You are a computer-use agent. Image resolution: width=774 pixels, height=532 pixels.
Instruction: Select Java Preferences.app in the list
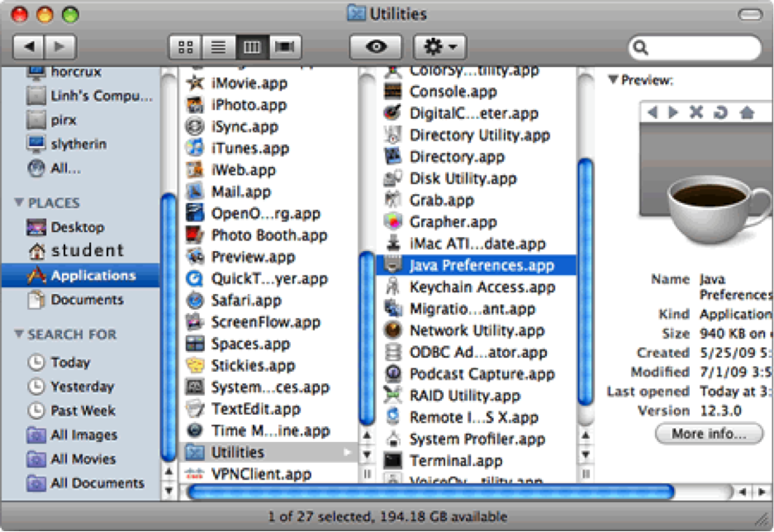coord(477,265)
